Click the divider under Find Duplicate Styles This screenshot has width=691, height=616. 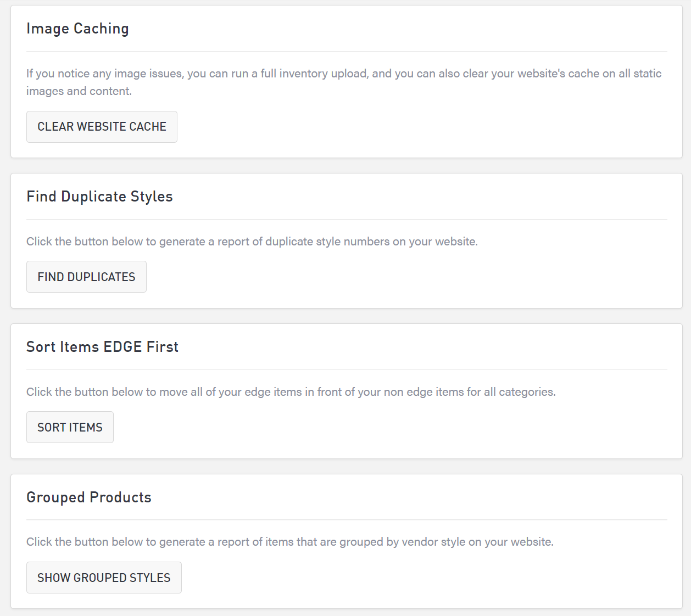click(x=347, y=220)
